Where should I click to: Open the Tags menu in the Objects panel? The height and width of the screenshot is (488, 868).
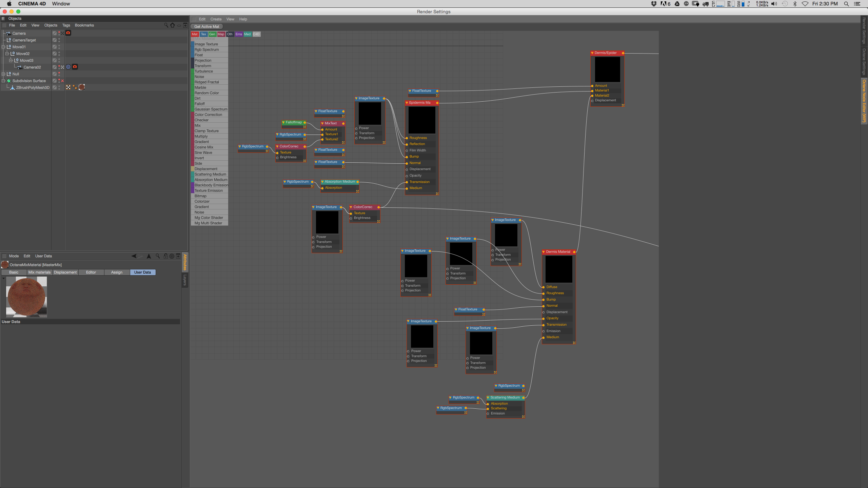(66, 25)
